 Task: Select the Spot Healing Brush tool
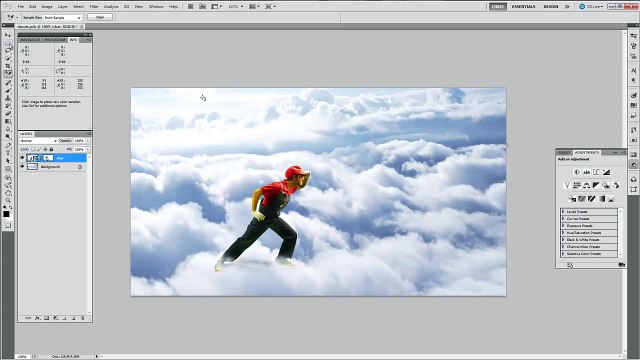[8, 83]
